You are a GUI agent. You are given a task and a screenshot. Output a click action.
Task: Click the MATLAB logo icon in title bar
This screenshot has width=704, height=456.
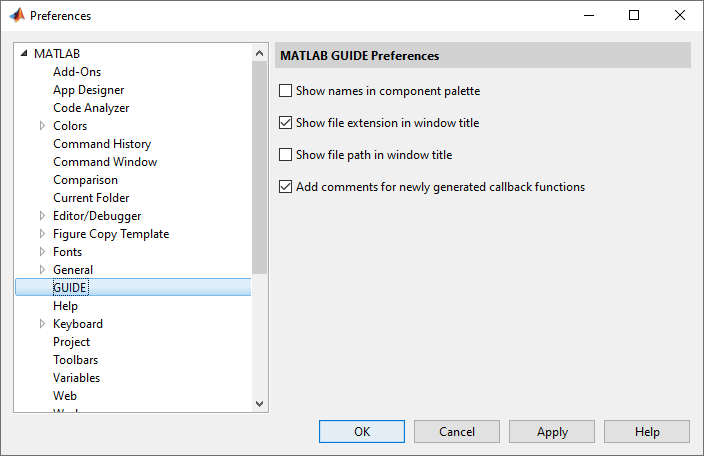click(17, 16)
